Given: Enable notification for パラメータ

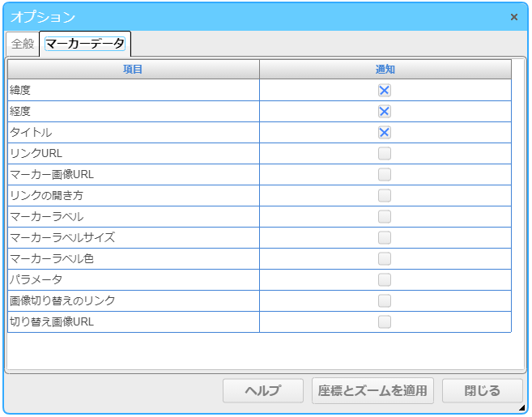Looking at the screenshot, I should click(x=385, y=279).
